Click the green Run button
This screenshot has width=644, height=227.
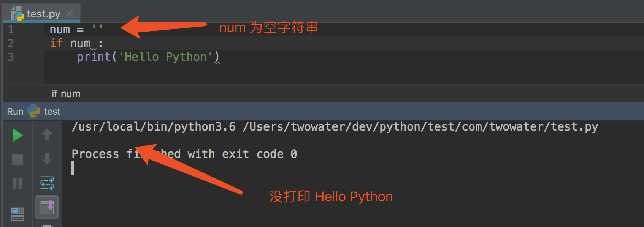click(x=17, y=135)
